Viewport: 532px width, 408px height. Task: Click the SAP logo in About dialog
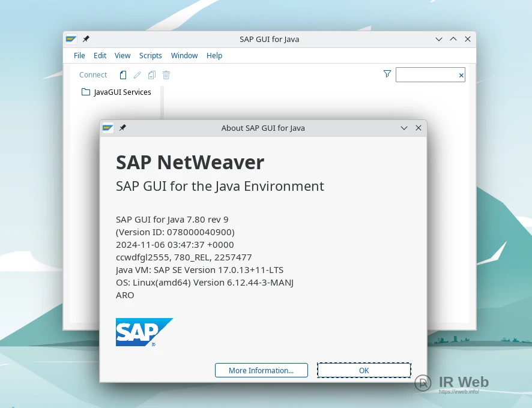(144, 332)
